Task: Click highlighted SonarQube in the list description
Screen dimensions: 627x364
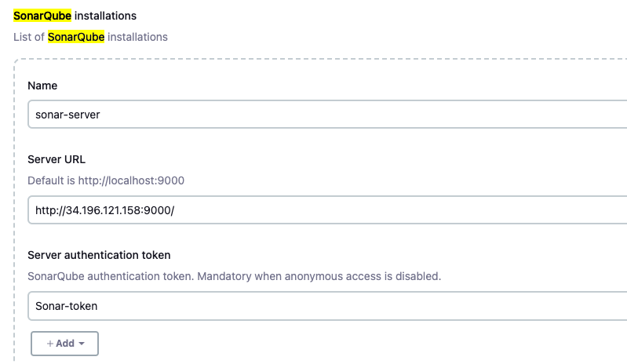Action: point(76,37)
